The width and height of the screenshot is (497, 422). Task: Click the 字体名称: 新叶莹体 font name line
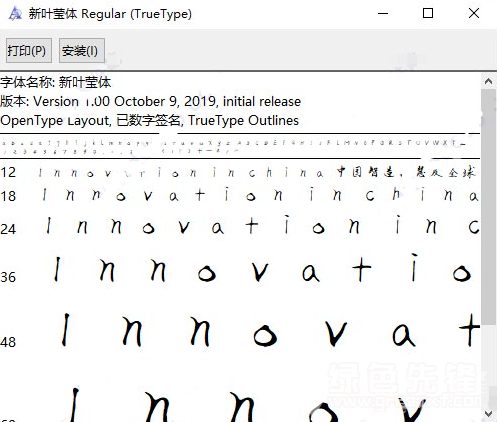(x=56, y=82)
